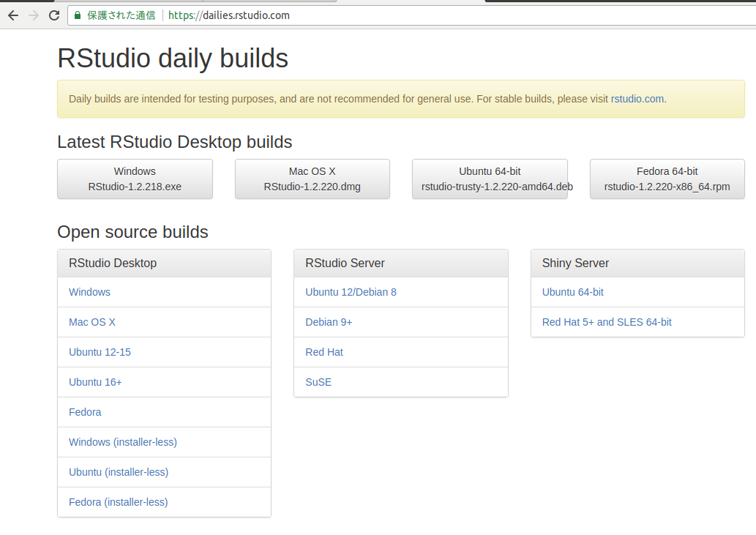The height and width of the screenshot is (535, 756).
Task: Open Ubuntu 16+ desktop builds link
Action: point(95,382)
